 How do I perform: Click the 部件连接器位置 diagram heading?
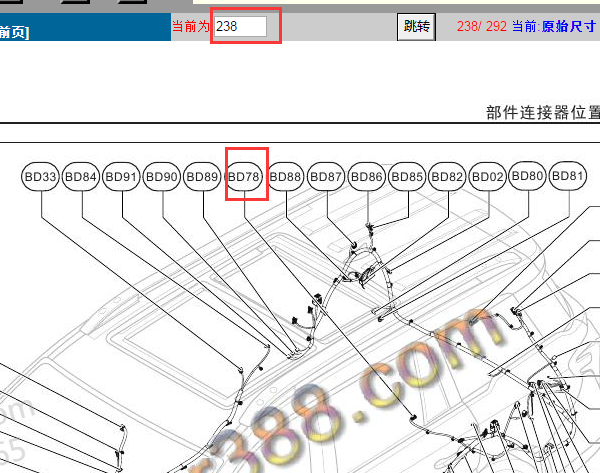[542, 112]
